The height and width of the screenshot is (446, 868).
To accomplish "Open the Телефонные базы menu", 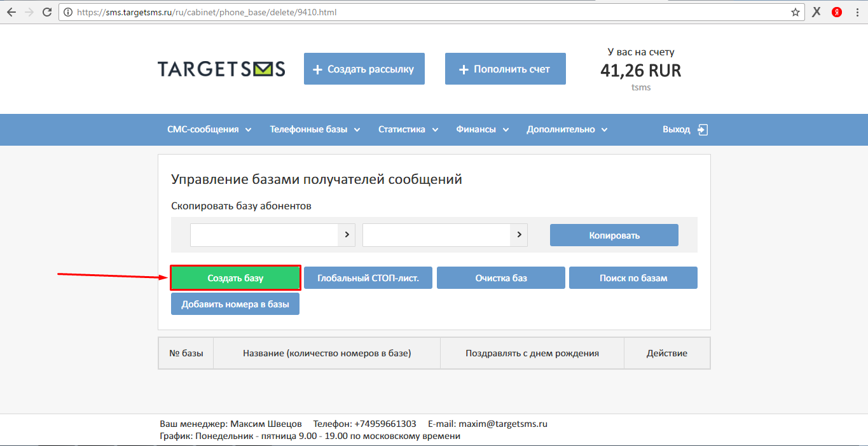I will [x=315, y=129].
